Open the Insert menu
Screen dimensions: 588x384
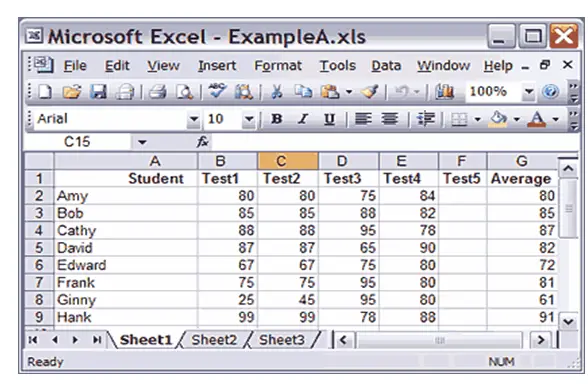pos(217,66)
